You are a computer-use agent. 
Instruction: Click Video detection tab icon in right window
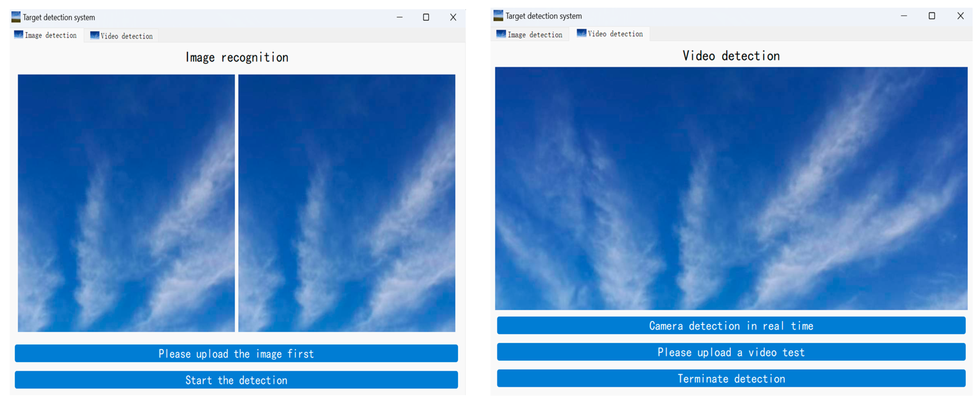(x=581, y=33)
